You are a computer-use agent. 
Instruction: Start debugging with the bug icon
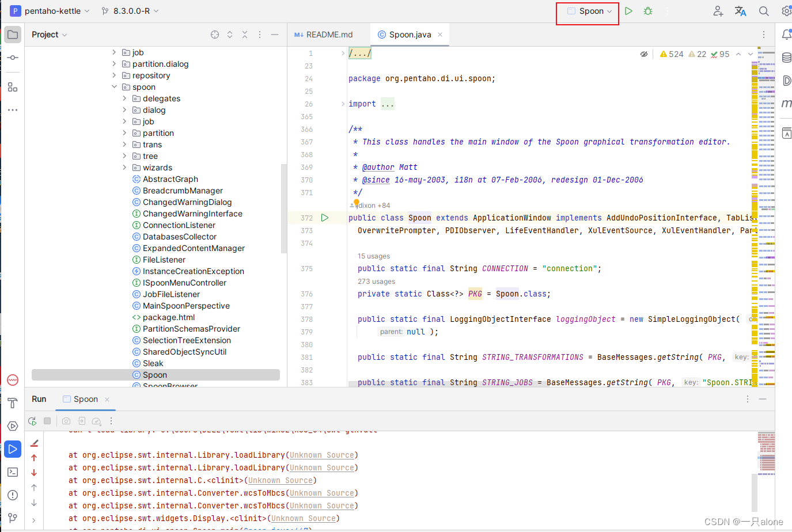pyautogui.click(x=648, y=11)
